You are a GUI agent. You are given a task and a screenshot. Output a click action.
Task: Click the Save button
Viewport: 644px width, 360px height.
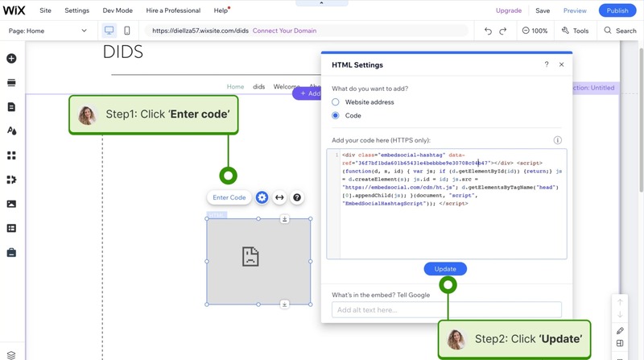(543, 10)
